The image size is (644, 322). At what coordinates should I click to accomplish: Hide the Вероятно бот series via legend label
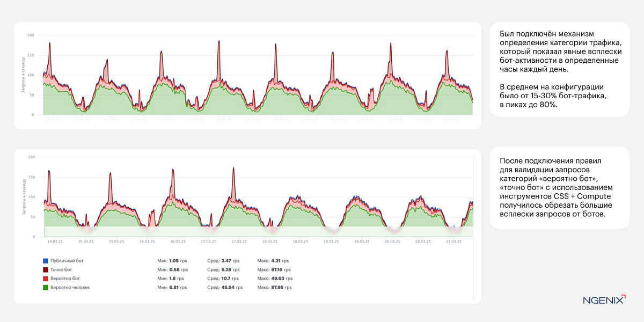click(x=65, y=279)
